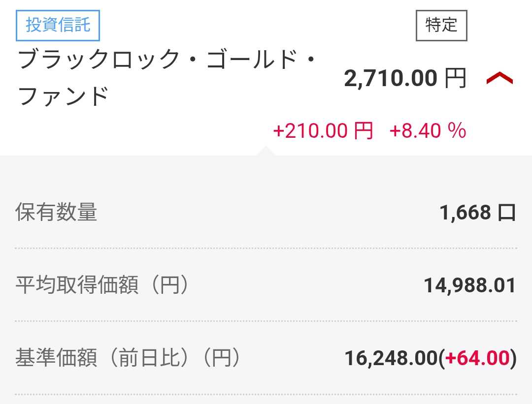Select the 平均取得価額（円） label
The width and height of the screenshot is (532, 404).
tap(102, 285)
